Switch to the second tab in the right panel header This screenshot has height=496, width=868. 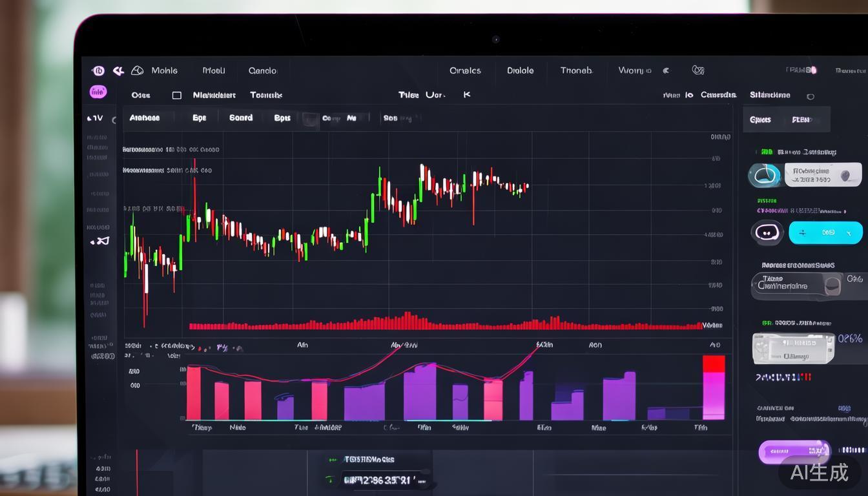802,119
